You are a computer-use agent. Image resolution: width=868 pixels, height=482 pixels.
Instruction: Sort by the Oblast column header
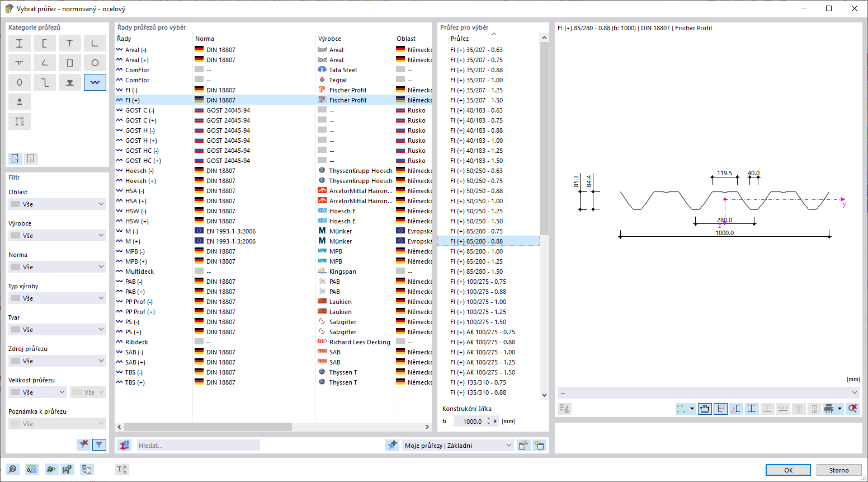pos(413,39)
